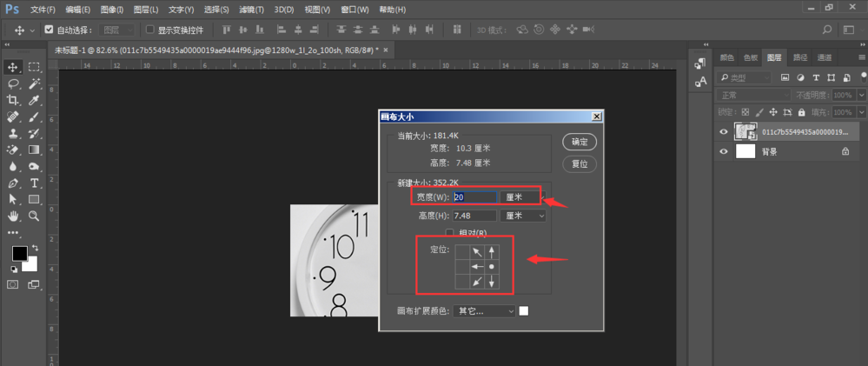Select the Zoom tool

(35, 216)
